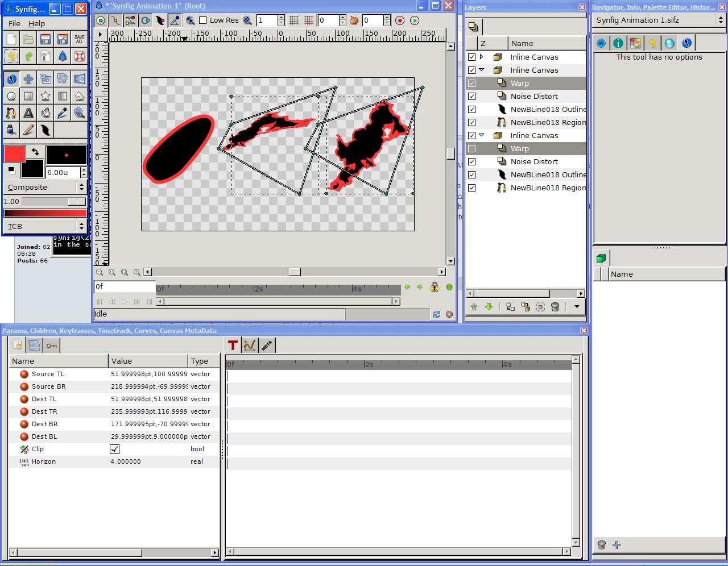Pick the Eyedropper tool
The width and height of the screenshot is (728, 566).
(x=62, y=113)
